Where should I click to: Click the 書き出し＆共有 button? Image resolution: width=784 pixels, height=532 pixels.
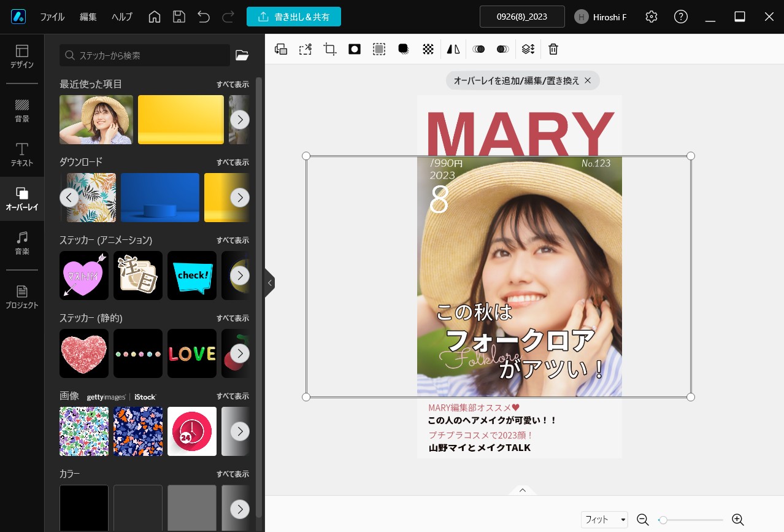294,17
